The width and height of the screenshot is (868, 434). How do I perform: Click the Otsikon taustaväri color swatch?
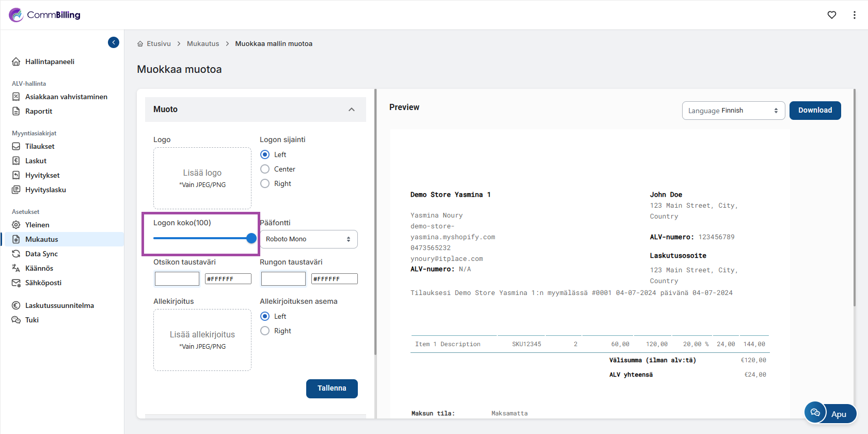[177, 279]
